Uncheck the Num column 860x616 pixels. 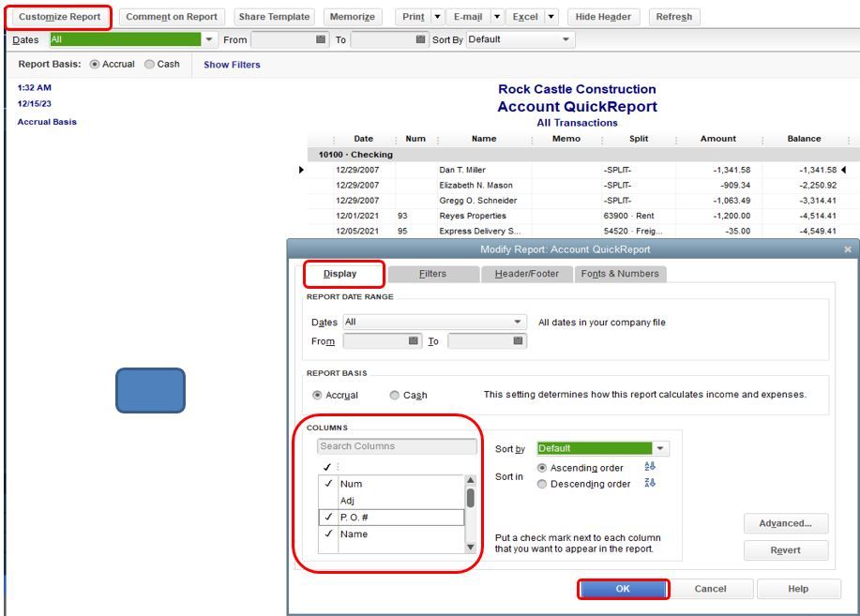328,484
